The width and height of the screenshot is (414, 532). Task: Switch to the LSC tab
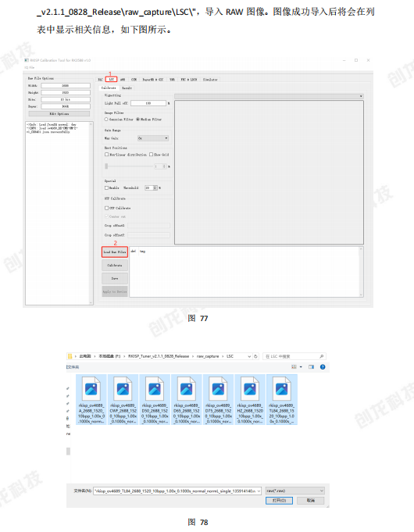tap(111, 80)
